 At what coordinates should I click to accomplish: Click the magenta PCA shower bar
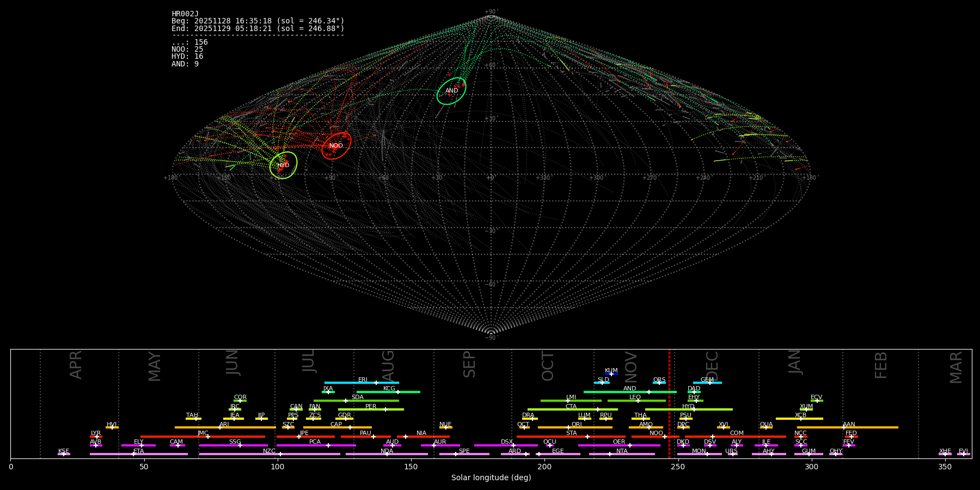316,445
